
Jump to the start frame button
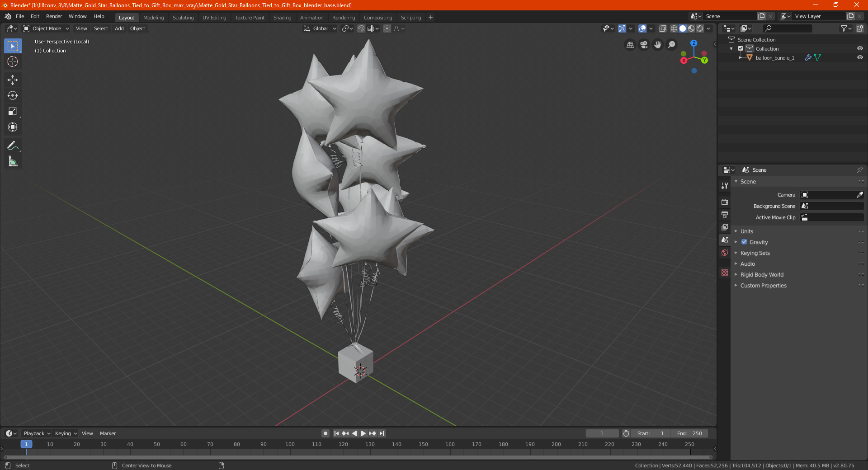click(x=336, y=433)
